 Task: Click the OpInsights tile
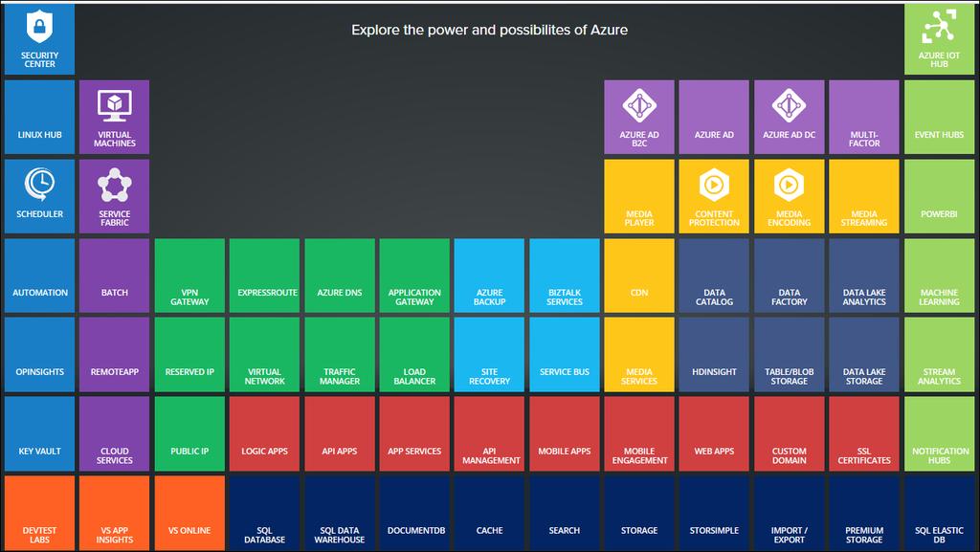[x=39, y=355]
